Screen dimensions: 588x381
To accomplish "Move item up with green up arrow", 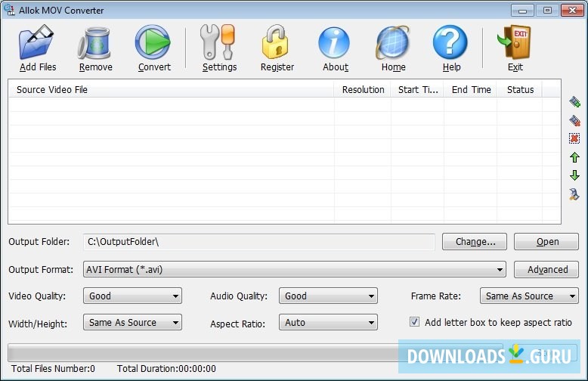I will pyautogui.click(x=574, y=157).
